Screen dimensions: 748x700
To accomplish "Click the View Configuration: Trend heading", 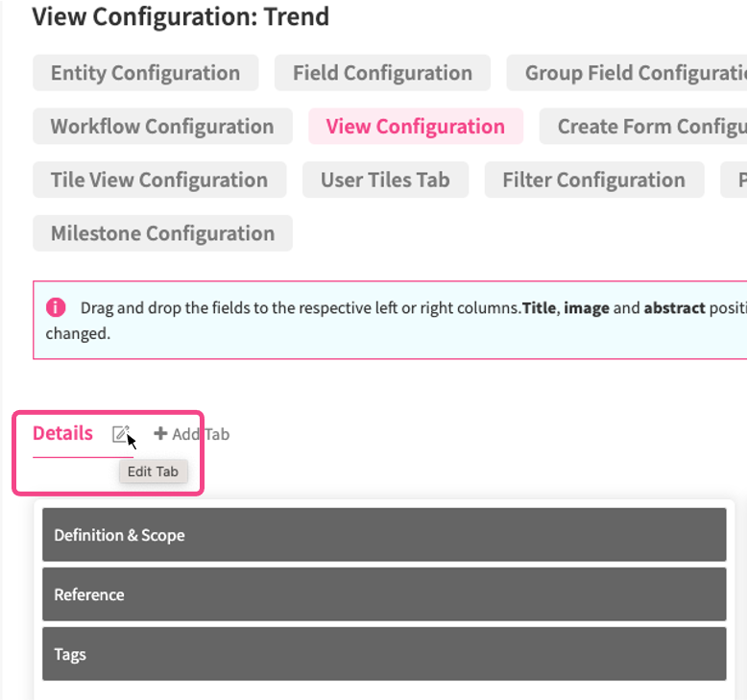I will pos(181,16).
